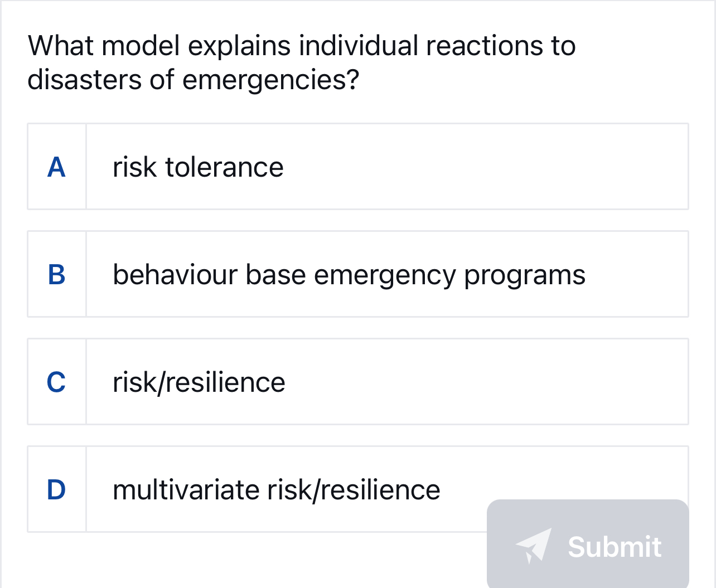Click the "multivariate risk/resilience" text
The width and height of the screenshot is (716, 588).
(276, 489)
